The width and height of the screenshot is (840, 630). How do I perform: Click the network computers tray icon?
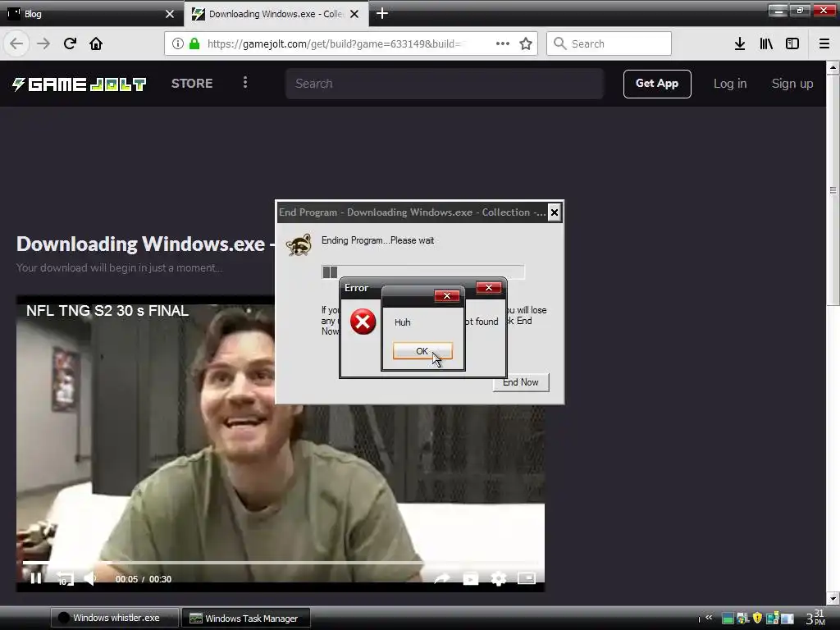pyautogui.click(x=772, y=619)
